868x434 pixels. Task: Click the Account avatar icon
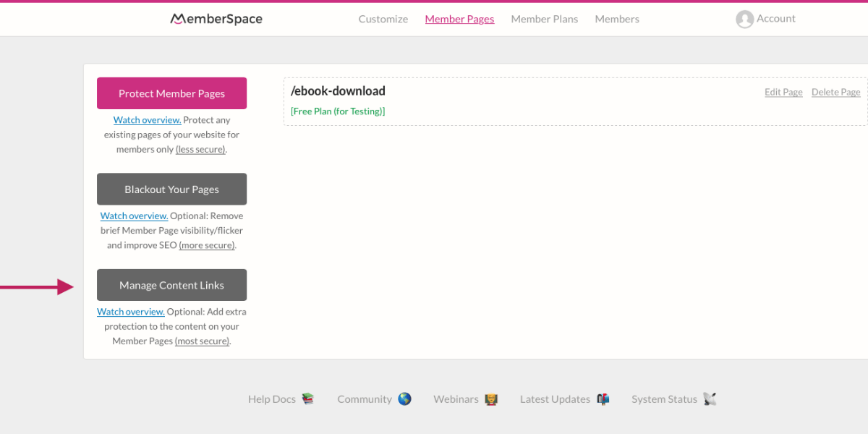pos(744,20)
